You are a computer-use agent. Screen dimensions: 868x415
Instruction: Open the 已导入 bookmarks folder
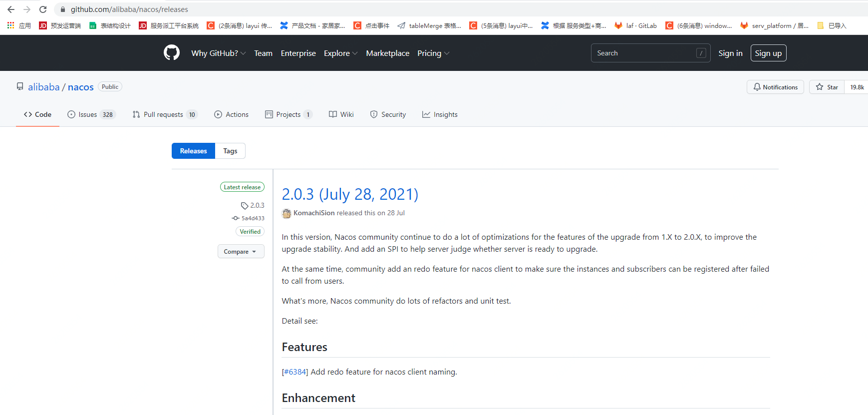point(832,25)
